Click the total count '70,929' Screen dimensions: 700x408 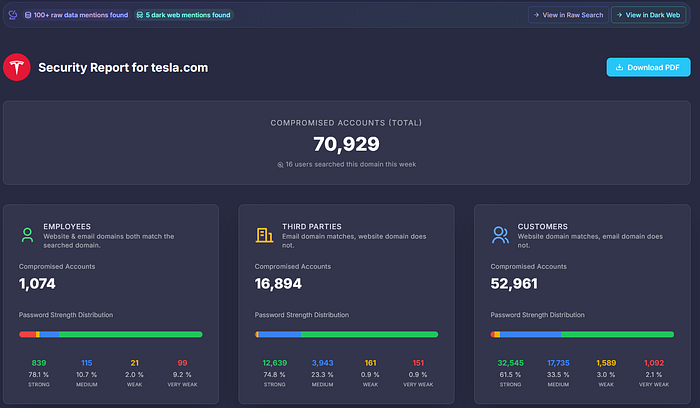pyautogui.click(x=346, y=144)
